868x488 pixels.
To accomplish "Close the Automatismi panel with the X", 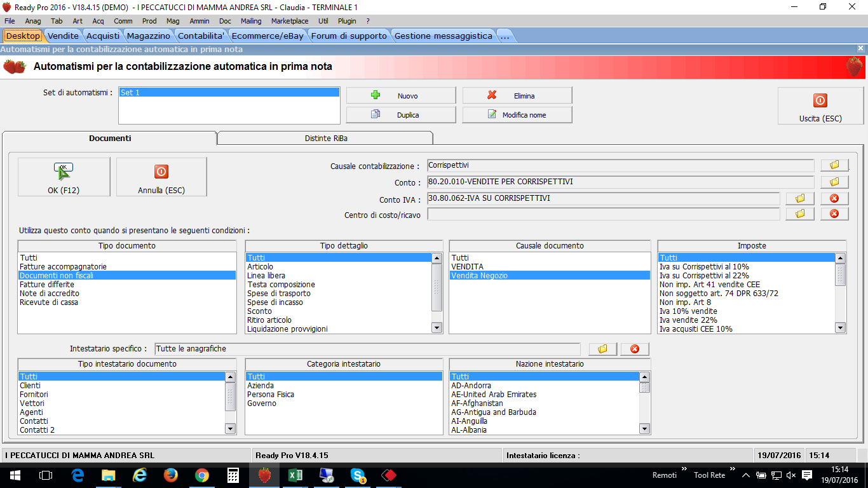I will click(860, 48).
